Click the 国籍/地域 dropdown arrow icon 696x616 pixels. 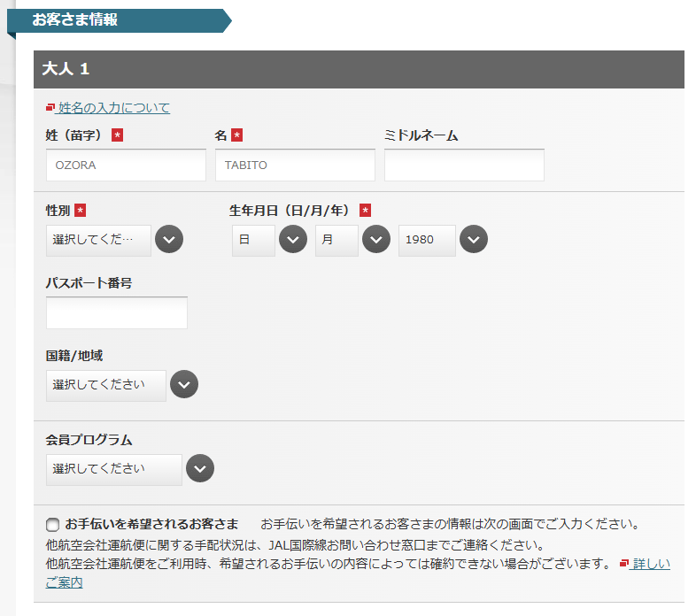pyautogui.click(x=184, y=384)
